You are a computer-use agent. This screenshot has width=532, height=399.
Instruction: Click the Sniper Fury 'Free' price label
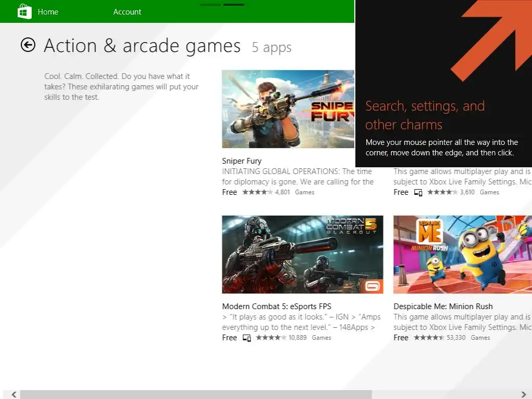tap(229, 192)
